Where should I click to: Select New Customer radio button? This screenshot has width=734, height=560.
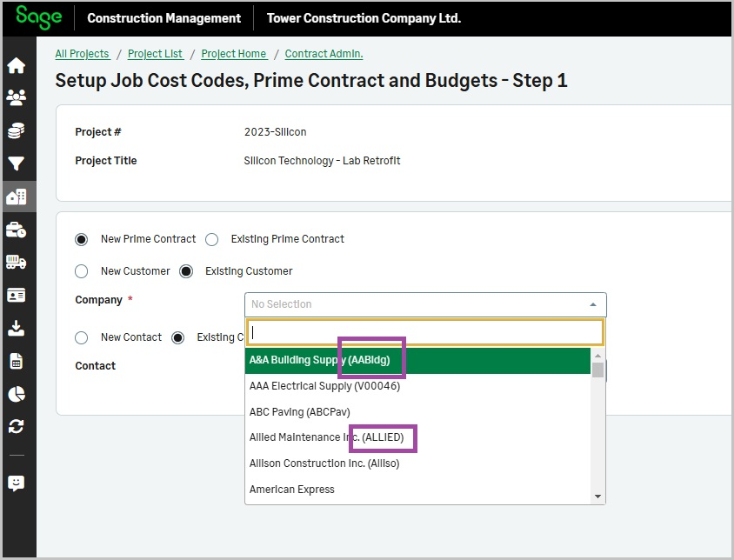[82, 271]
